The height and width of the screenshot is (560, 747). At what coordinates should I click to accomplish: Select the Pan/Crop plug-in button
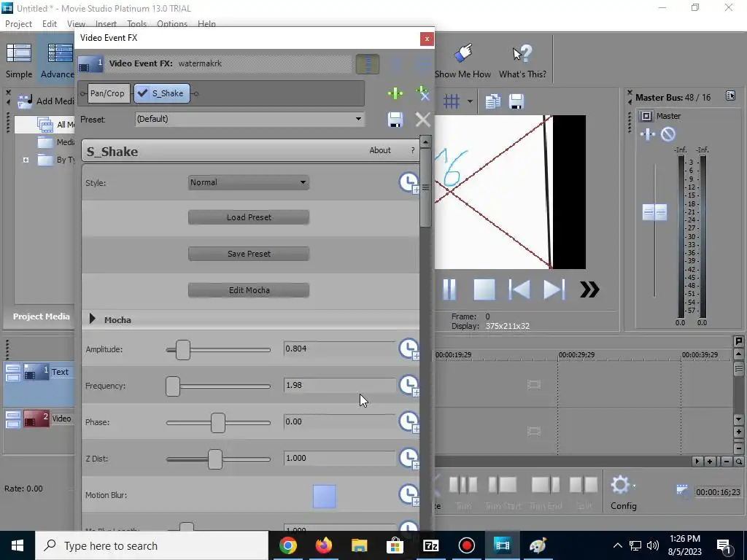pos(108,93)
